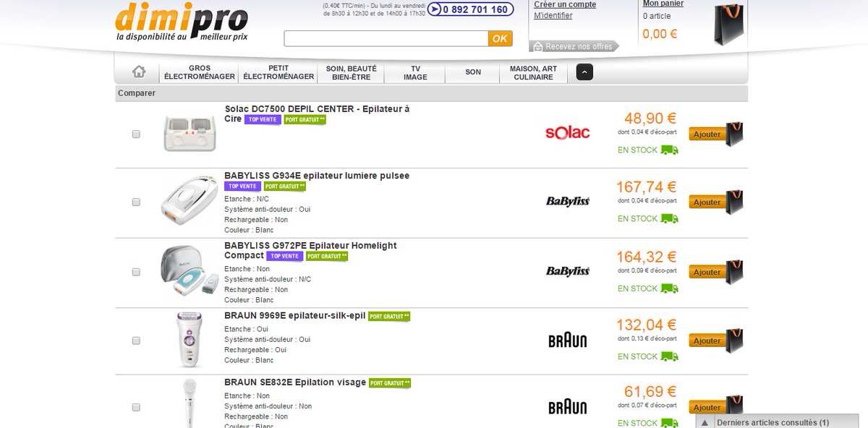Collapse the navigation menu arrow button

pyautogui.click(x=584, y=72)
